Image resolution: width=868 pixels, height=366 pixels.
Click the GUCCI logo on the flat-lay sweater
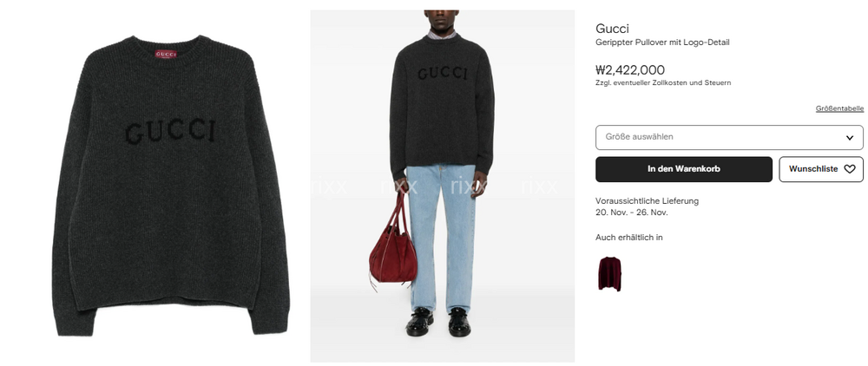(170, 132)
